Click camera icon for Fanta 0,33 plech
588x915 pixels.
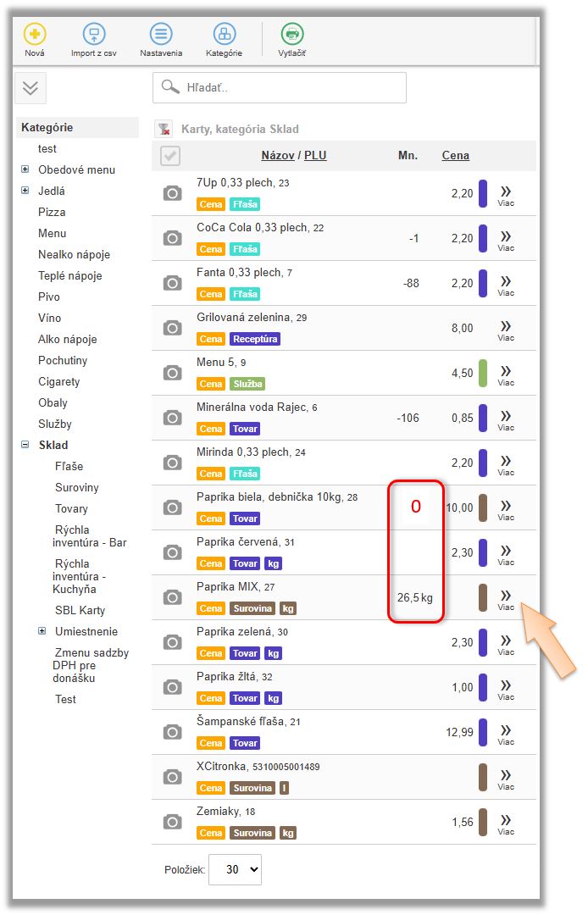tap(172, 283)
